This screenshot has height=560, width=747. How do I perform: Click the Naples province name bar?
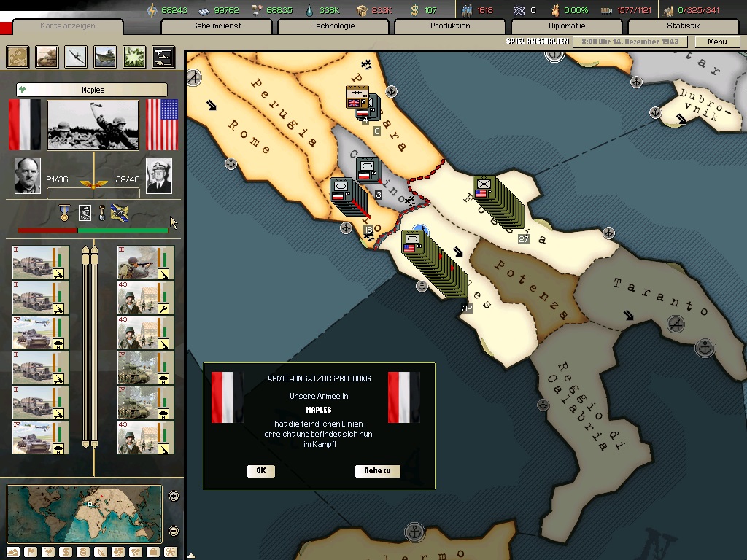click(92, 90)
